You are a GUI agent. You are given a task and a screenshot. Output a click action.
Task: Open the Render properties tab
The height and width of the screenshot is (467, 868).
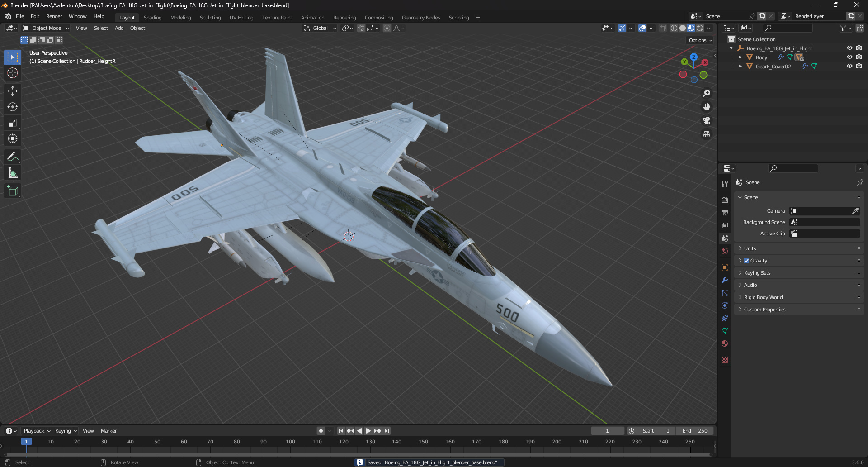tap(725, 200)
